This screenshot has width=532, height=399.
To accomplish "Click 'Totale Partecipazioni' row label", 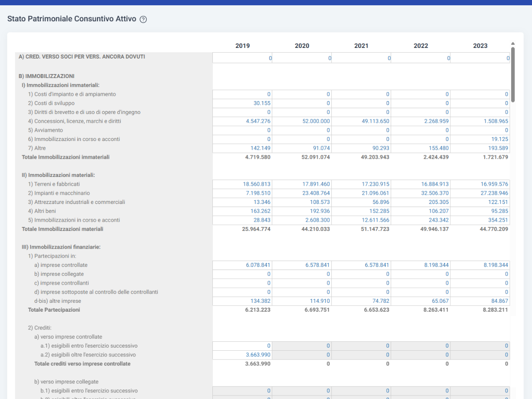I will [54, 310].
